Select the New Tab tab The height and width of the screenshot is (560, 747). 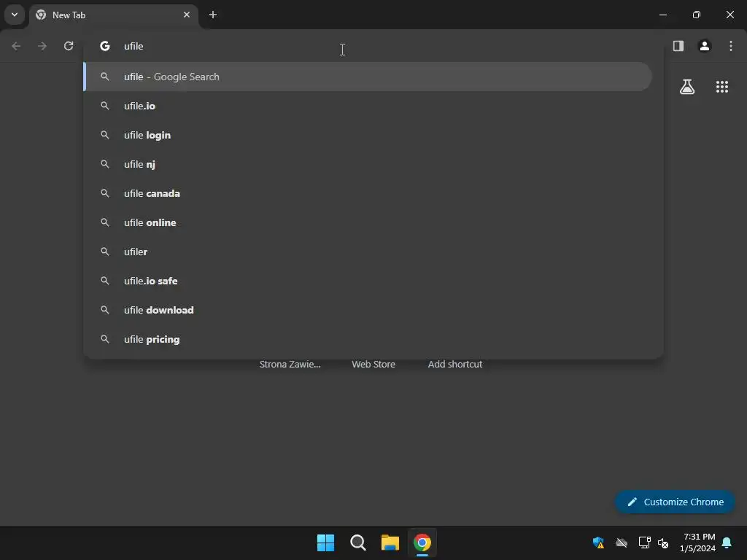tap(113, 15)
